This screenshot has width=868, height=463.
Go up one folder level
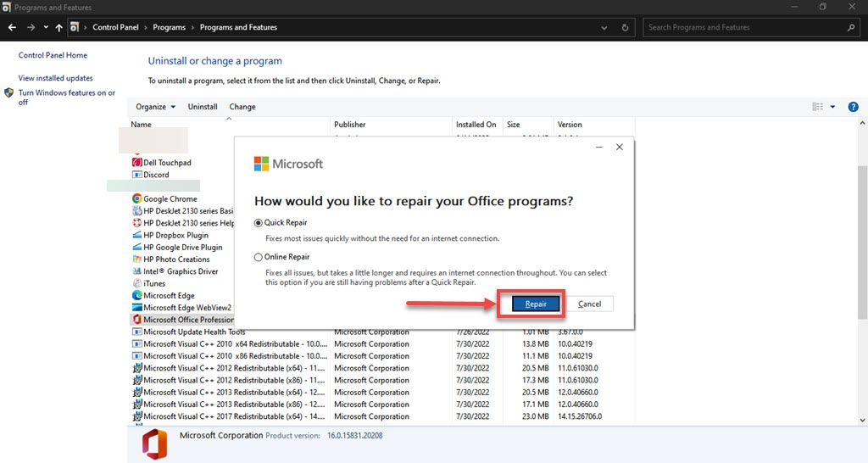[59, 27]
